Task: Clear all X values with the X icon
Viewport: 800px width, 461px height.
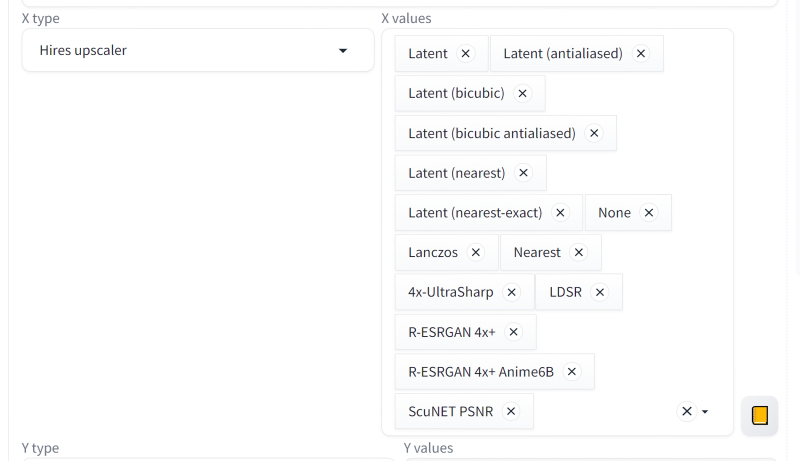Action: pyautogui.click(x=686, y=411)
